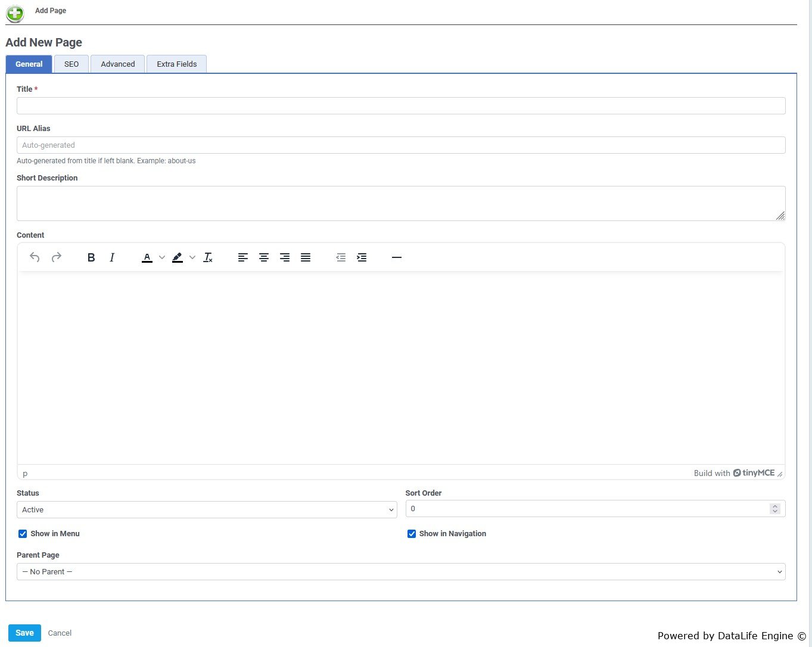The image size is (812, 647).
Task: Toggle bold formatting in Content editor
Action: click(91, 257)
